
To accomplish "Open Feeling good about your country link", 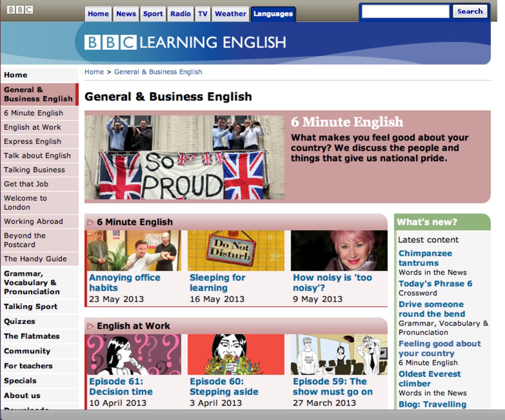I will [x=440, y=348].
